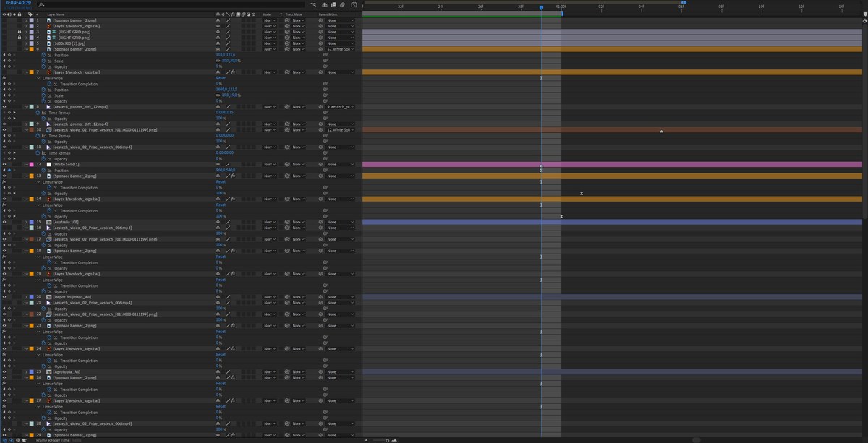This screenshot has height=443, width=868.
Task: Toggle motion blur enable icon in header
Action: [x=342, y=4]
